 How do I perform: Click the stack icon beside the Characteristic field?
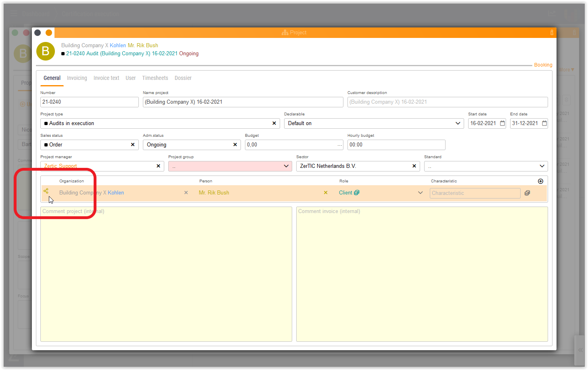[x=527, y=193]
